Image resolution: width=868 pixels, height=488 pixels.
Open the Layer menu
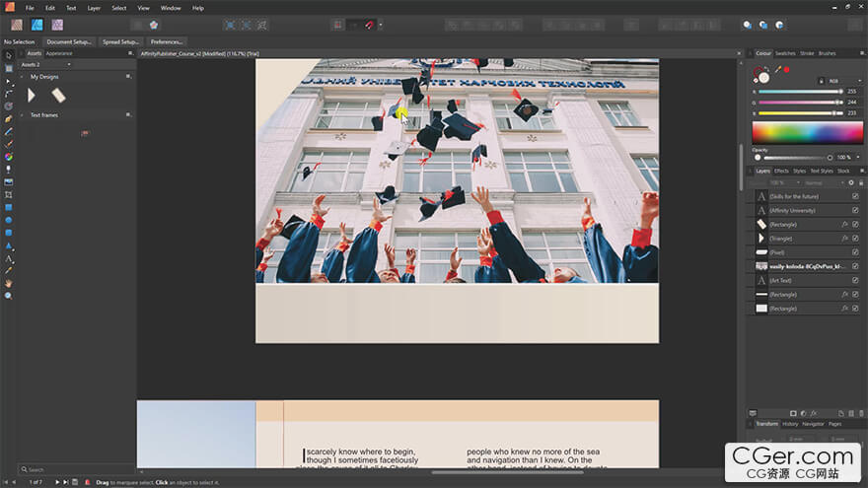pyautogui.click(x=94, y=8)
